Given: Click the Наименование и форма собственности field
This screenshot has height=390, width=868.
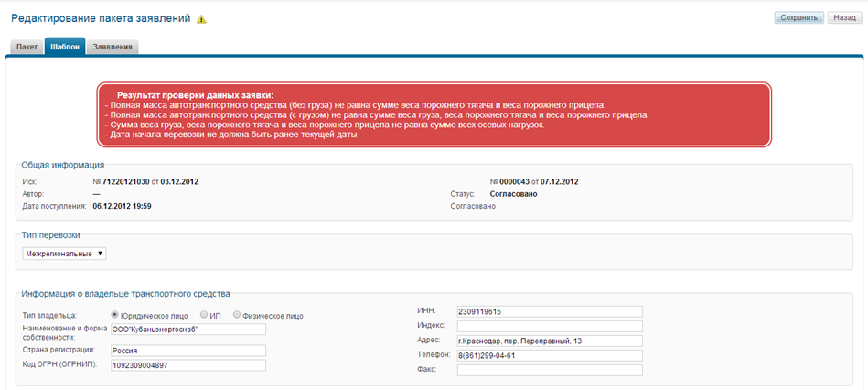Looking at the screenshot, I should coord(187,330).
